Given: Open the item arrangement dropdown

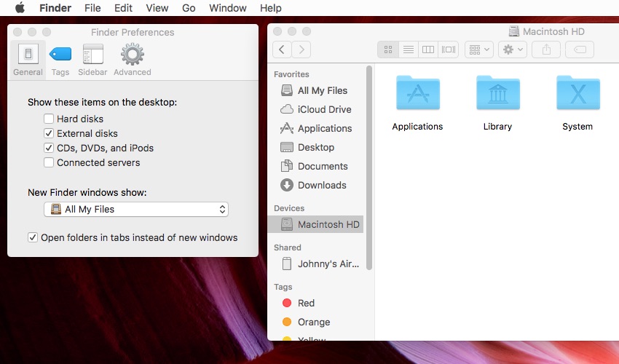Looking at the screenshot, I should point(479,50).
